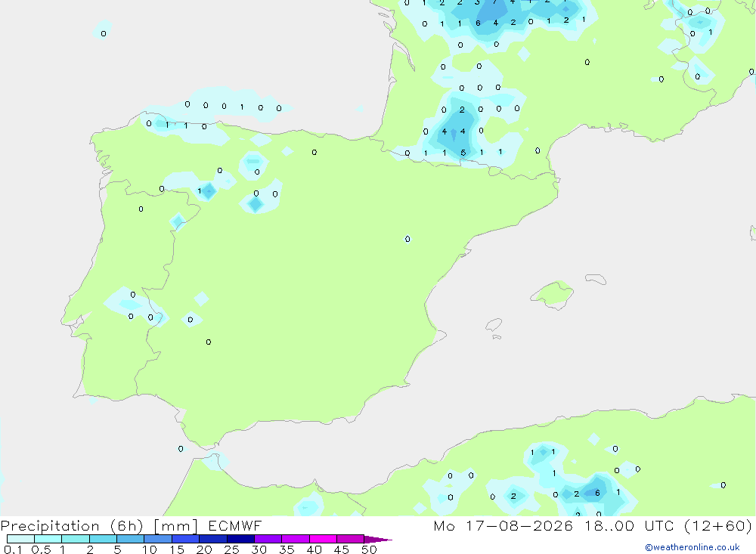Click the date "17-08-2026"

(x=519, y=525)
